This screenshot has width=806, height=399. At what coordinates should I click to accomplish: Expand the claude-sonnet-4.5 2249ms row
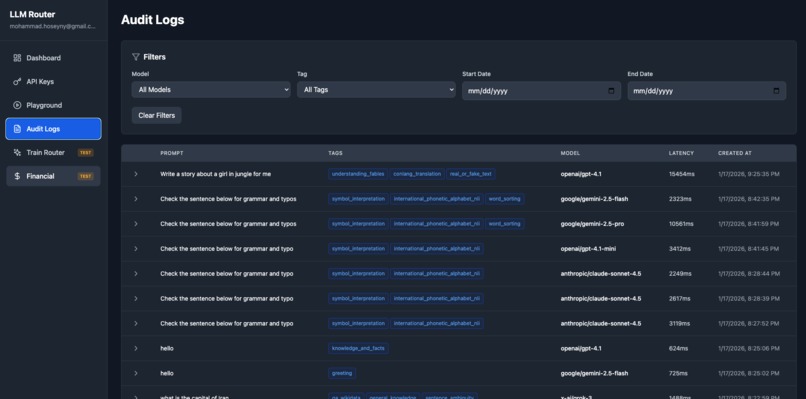[x=136, y=274]
